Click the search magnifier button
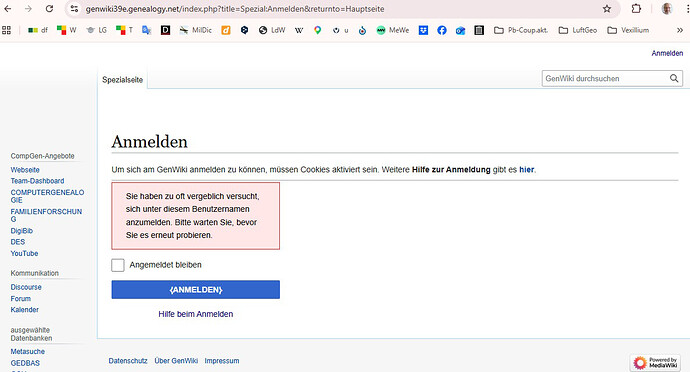Image resolution: width=690 pixels, height=372 pixels. 674,78
